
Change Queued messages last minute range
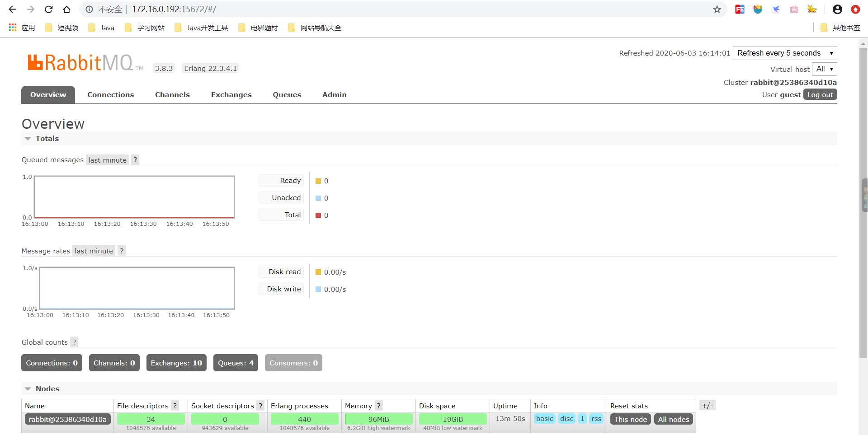click(107, 160)
